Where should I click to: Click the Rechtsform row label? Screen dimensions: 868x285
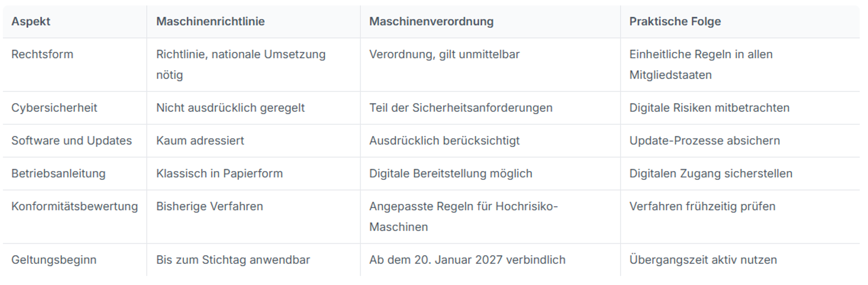point(42,54)
